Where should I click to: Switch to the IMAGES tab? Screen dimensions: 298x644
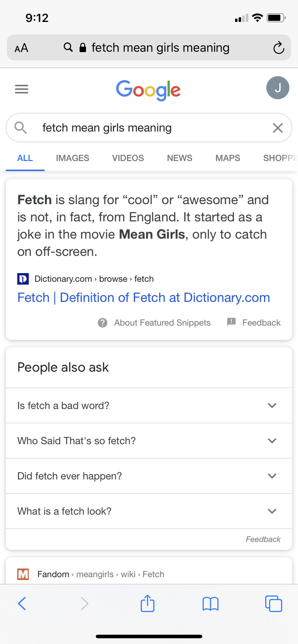pos(73,158)
